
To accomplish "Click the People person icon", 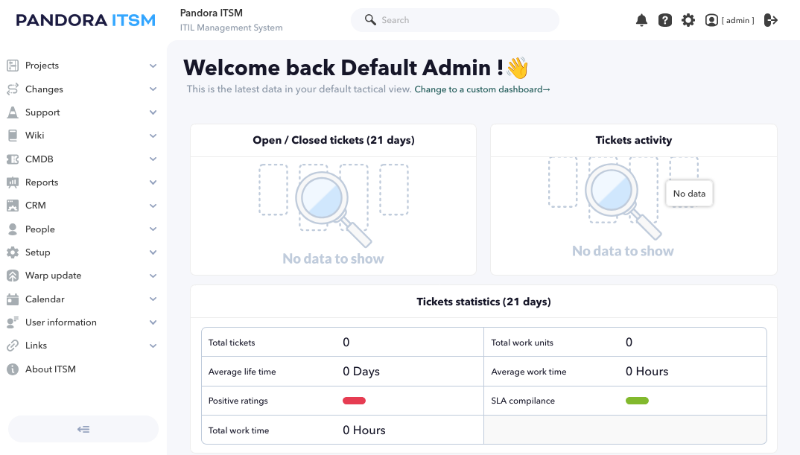I will [13, 229].
